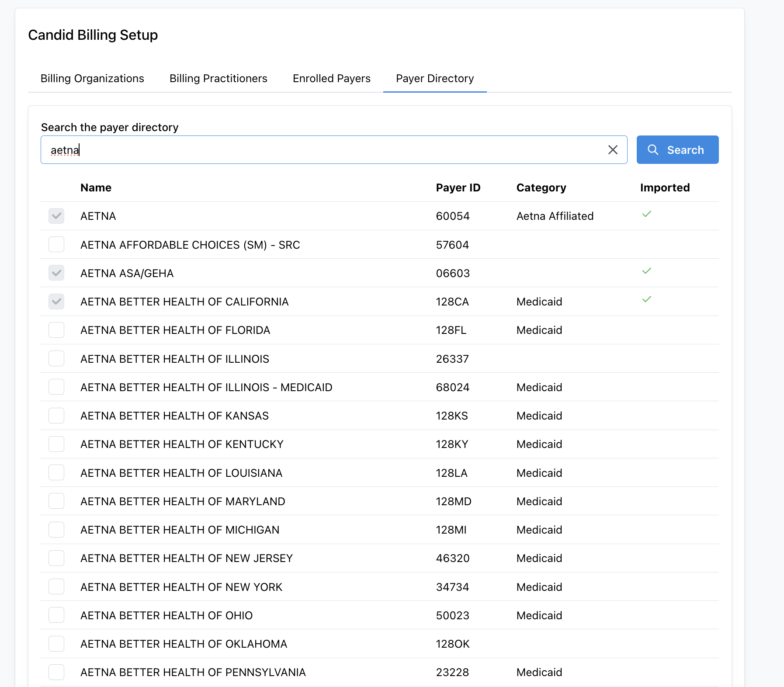Click the imported checkmark for California payer
784x687 pixels.
click(647, 299)
